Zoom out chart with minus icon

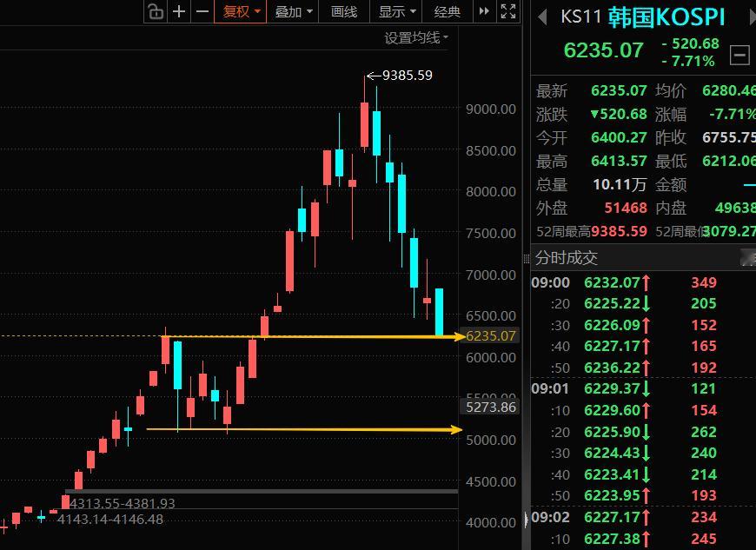202,11
